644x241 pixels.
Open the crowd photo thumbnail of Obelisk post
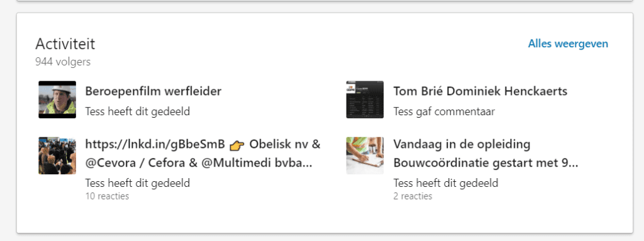(x=57, y=155)
